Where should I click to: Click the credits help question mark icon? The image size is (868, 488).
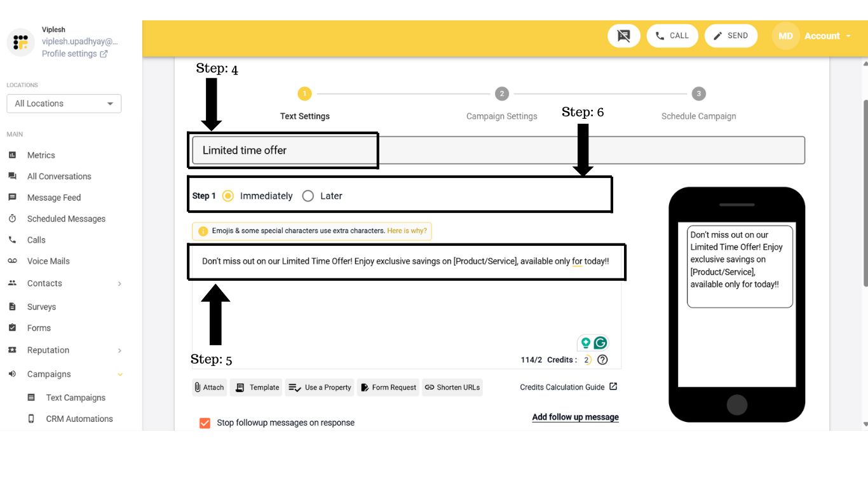tap(602, 359)
